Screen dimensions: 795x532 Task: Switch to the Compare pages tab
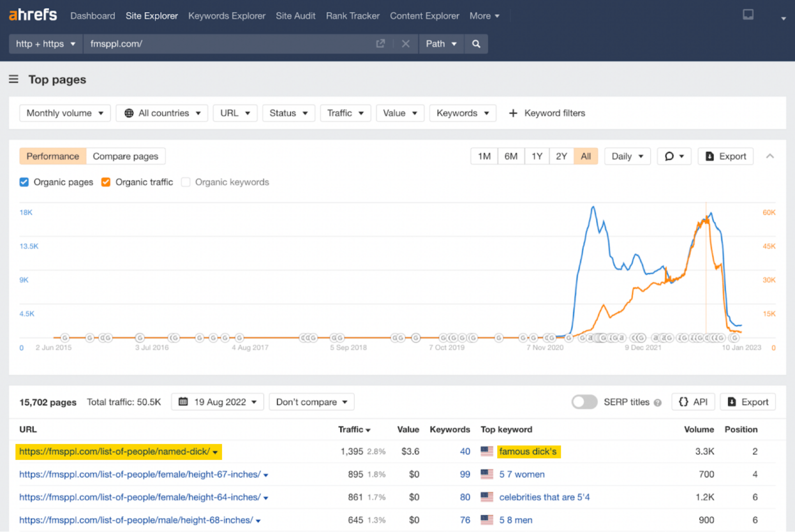[125, 156]
